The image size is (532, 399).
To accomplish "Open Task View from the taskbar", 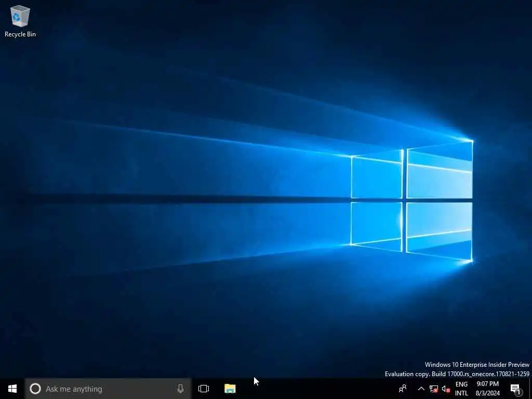I will point(204,389).
